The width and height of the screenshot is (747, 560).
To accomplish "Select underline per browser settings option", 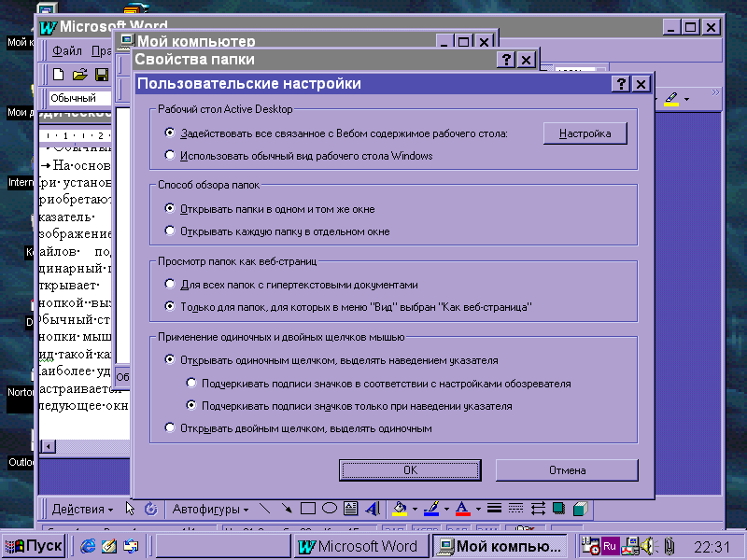I will (191, 383).
